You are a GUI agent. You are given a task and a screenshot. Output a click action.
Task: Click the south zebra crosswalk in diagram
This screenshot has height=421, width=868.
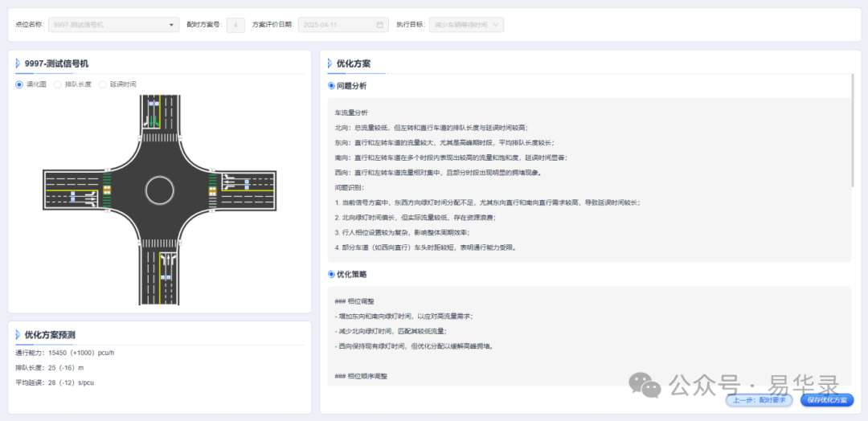point(160,243)
